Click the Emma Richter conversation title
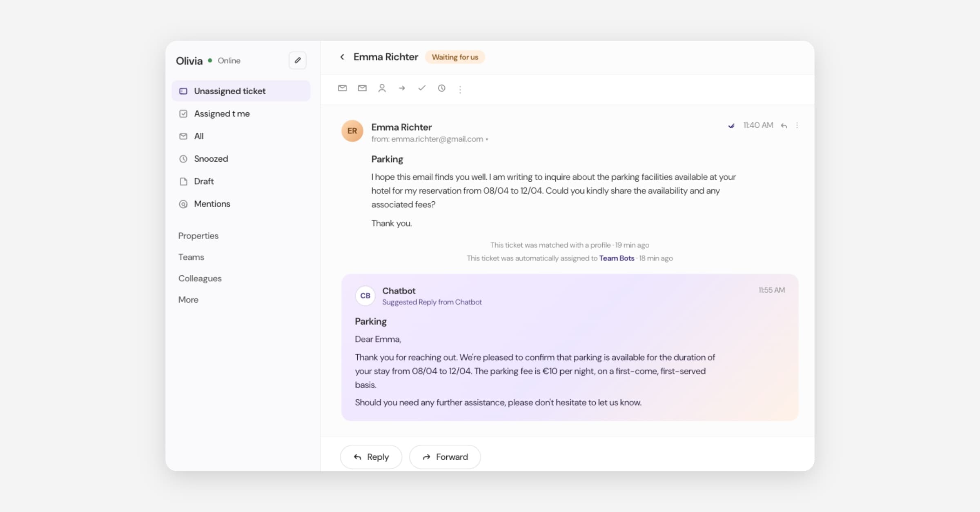The image size is (980, 512). [x=386, y=57]
